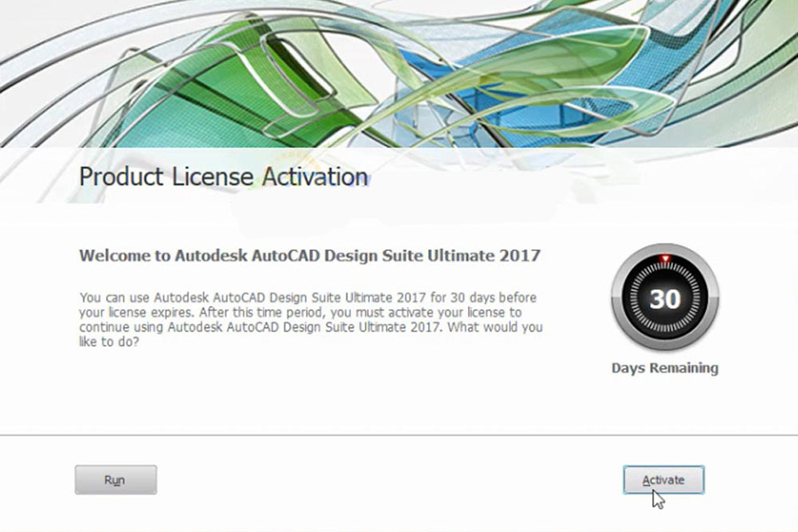Click the 30-day countdown dial icon
The image size is (798, 532).
pyautogui.click(x=665, y=297)
